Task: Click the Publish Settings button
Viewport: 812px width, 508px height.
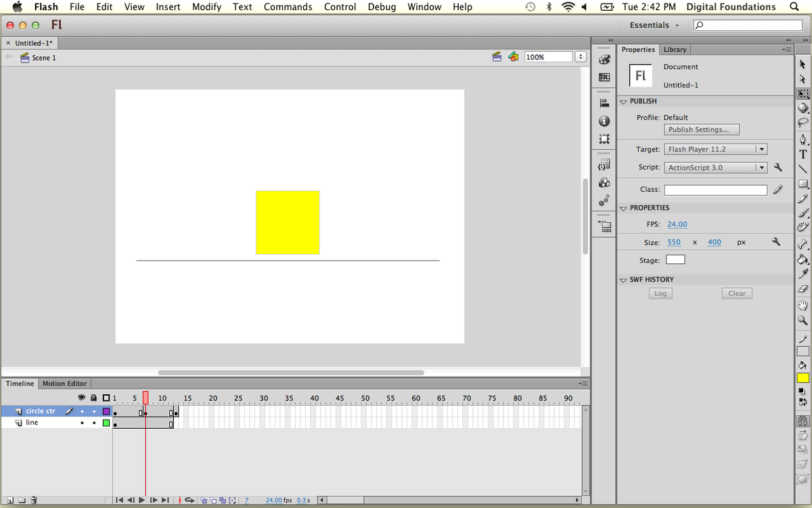Action: coord(701,129)
